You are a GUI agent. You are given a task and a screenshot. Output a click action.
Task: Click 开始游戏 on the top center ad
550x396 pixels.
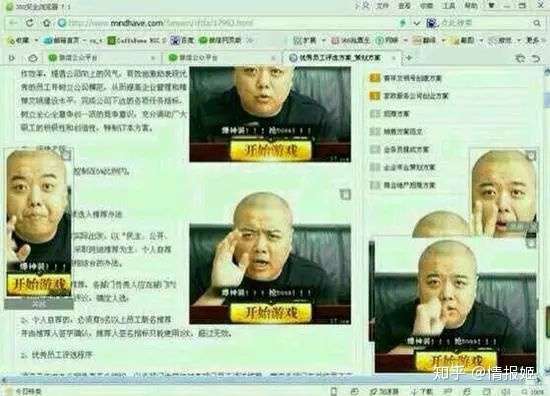click(x=270, y=150)
